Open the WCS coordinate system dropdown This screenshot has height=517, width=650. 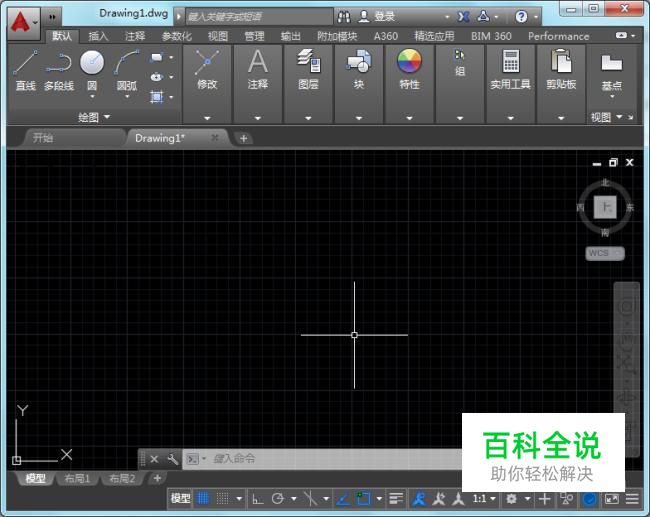click(x=605, y=253)
